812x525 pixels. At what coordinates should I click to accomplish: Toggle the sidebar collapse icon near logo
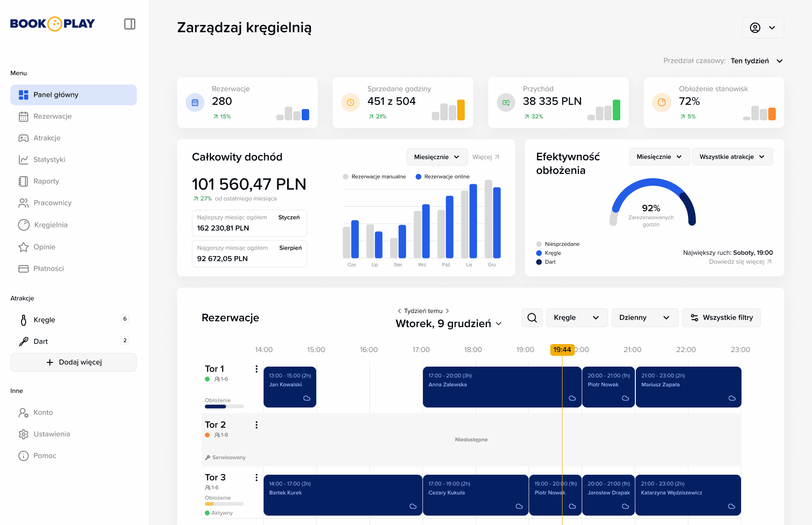pos(130,24)
